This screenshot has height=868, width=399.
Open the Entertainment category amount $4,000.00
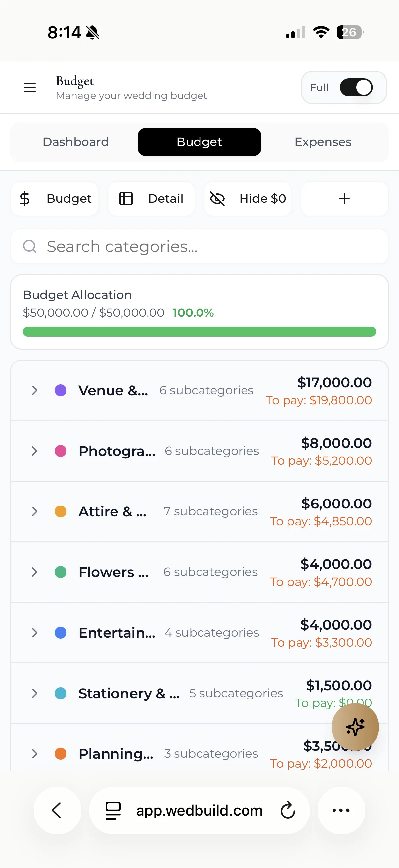coord(336,625)
